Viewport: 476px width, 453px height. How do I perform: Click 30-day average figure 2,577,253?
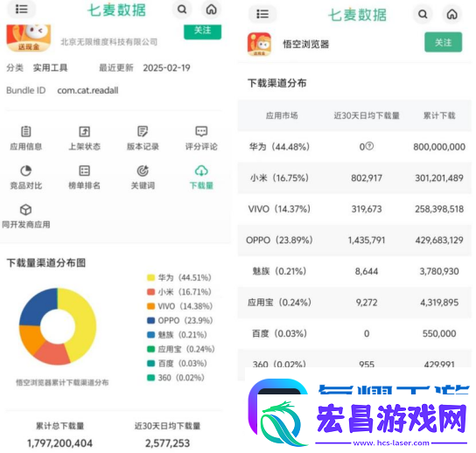(167, 443)
